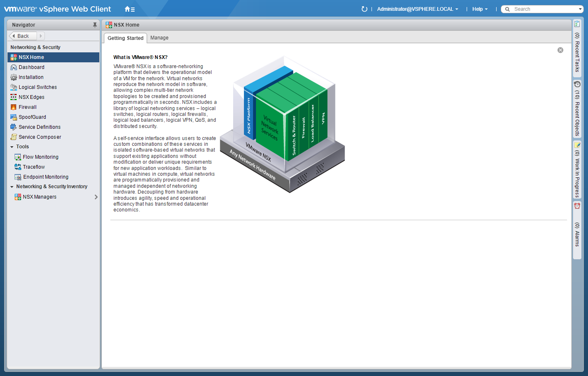Open Installation from the navigator
The image size is (588, 376).
coord(31,77)
